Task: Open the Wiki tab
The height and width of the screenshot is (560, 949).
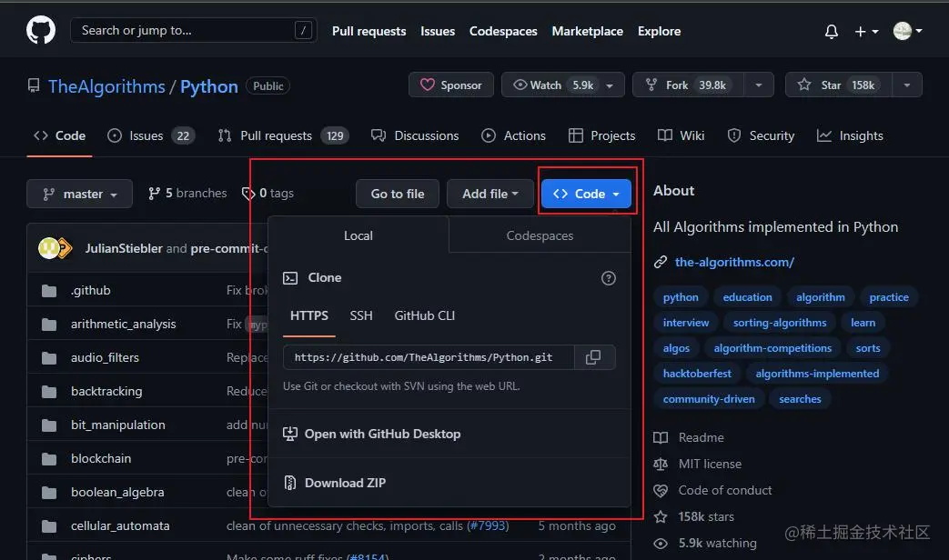Action: pos(681,135)
